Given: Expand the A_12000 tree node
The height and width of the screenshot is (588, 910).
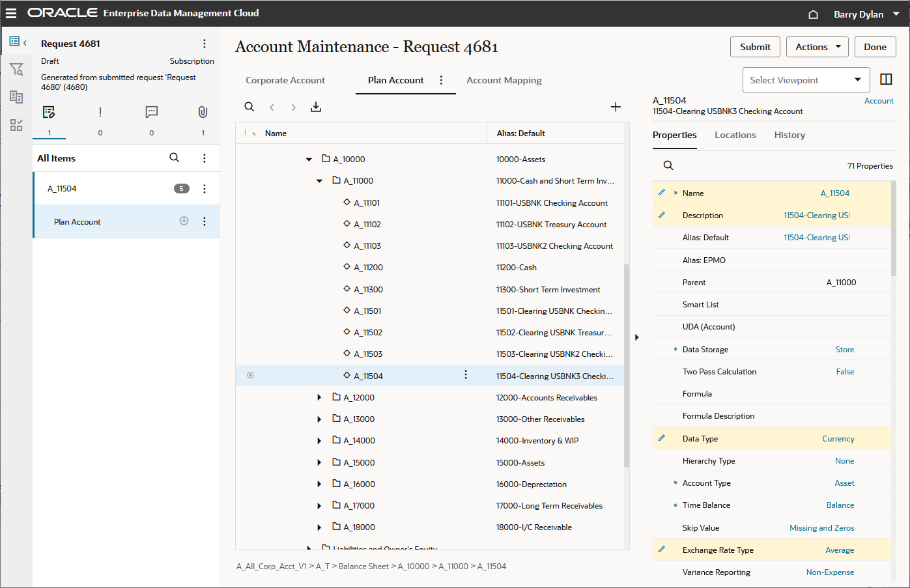Looking at the screenshot, I should 319,397.
